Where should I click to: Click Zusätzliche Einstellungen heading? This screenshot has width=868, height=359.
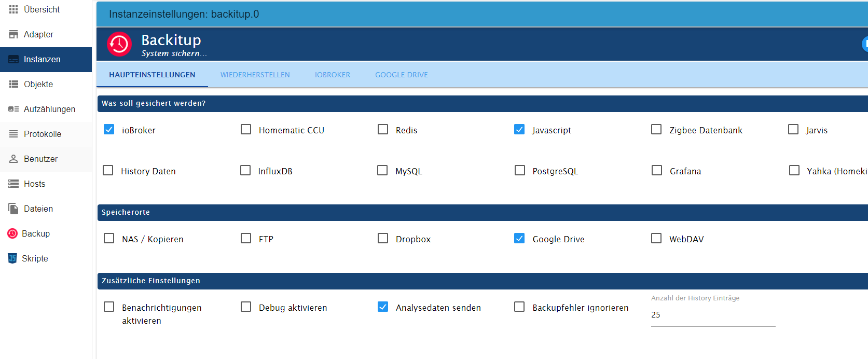click(x=151, y=281)
